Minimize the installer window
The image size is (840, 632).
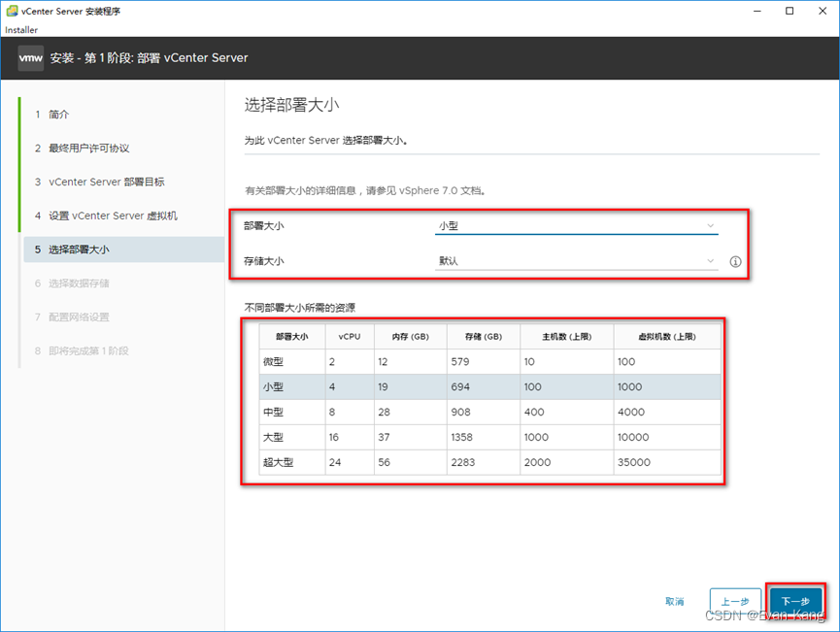[x=756, y=11]
